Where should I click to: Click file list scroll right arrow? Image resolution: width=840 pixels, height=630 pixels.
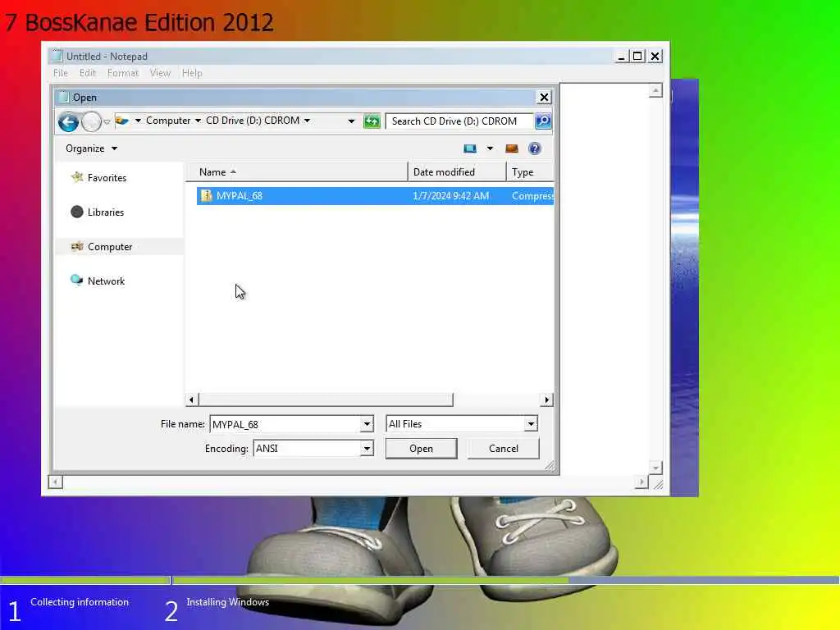[x=546, y=399]
